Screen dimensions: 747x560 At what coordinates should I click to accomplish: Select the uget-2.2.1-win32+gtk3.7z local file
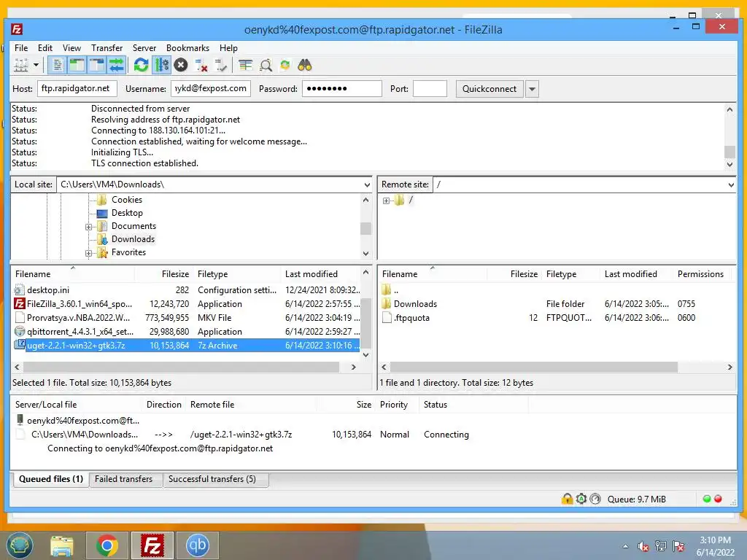(187, 345)
